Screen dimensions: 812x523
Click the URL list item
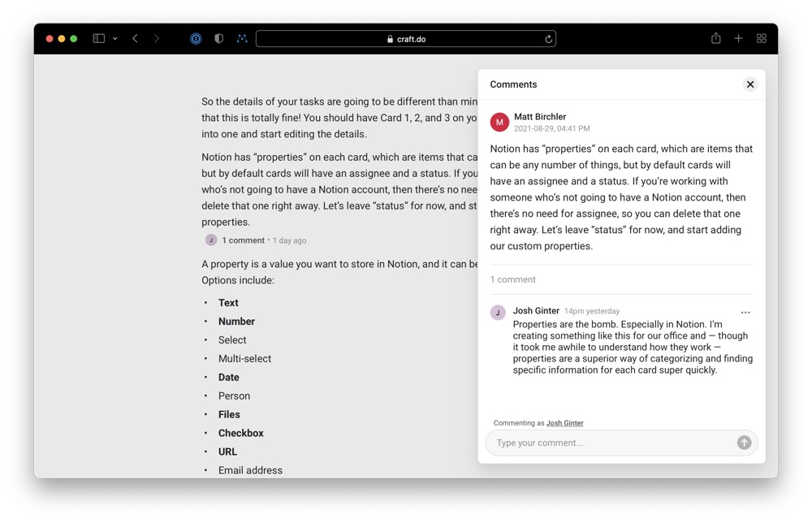[x=227, y=452]
